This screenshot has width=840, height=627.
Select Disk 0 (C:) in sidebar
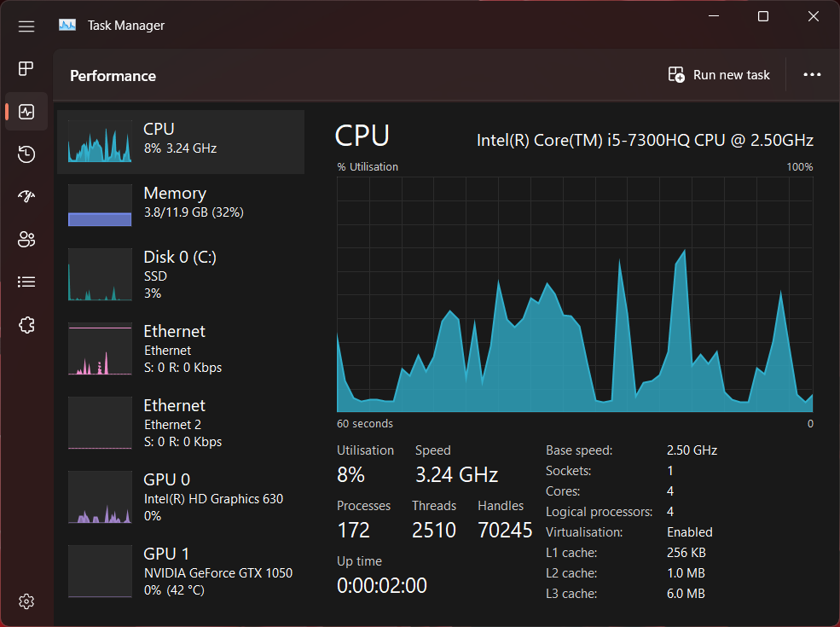(x=181, y=274)
